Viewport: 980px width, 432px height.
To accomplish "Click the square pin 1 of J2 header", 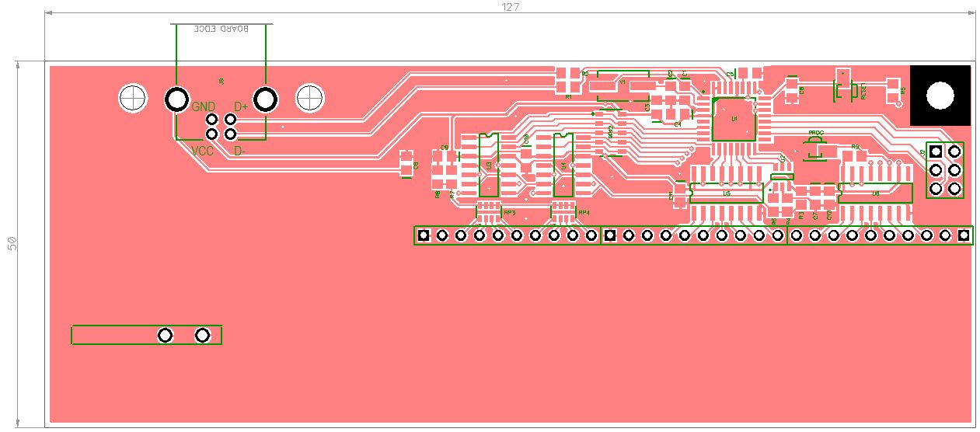I will (x=935, y=152).
